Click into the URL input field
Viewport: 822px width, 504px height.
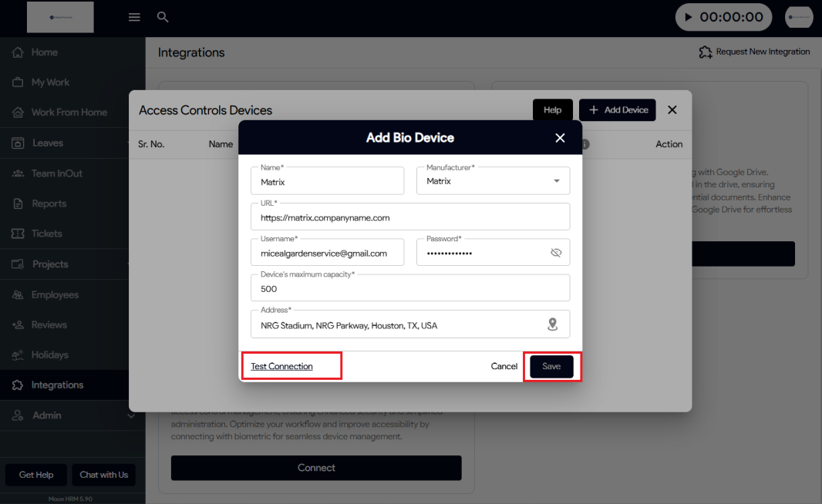click(x=409, y=217)
